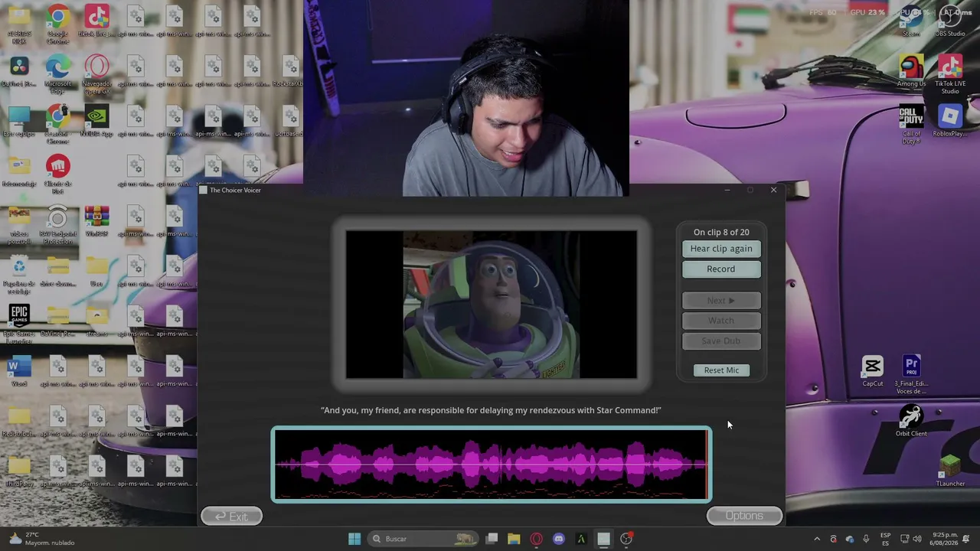Open the fotomontaje desktop folder
This screenshot has width=980, height=551.
coord(19,171)
